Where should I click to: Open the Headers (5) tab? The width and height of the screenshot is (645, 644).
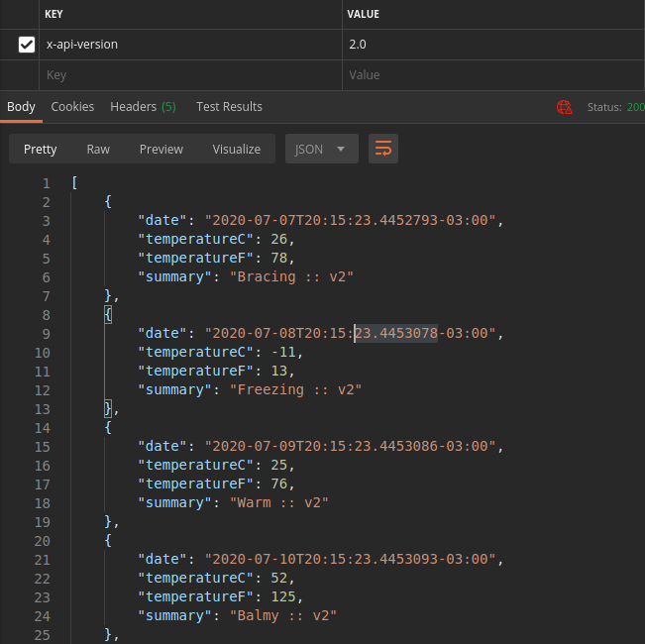[x=143, y=107]
